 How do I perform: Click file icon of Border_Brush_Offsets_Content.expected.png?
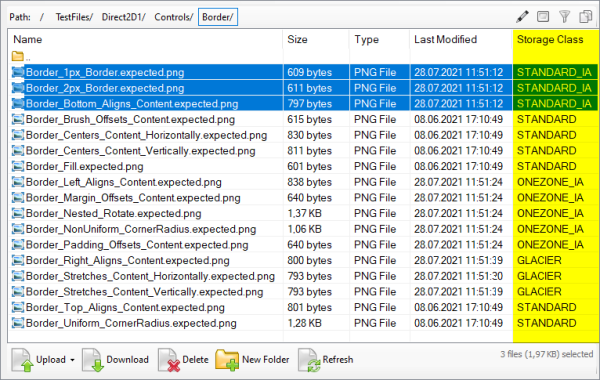18,119
